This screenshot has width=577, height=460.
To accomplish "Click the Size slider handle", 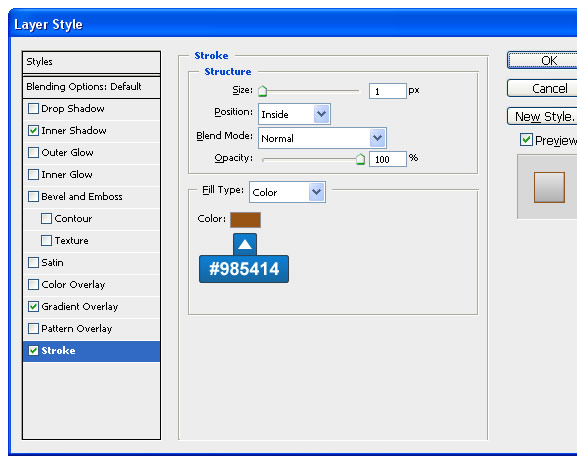I will tap(262, 91).
